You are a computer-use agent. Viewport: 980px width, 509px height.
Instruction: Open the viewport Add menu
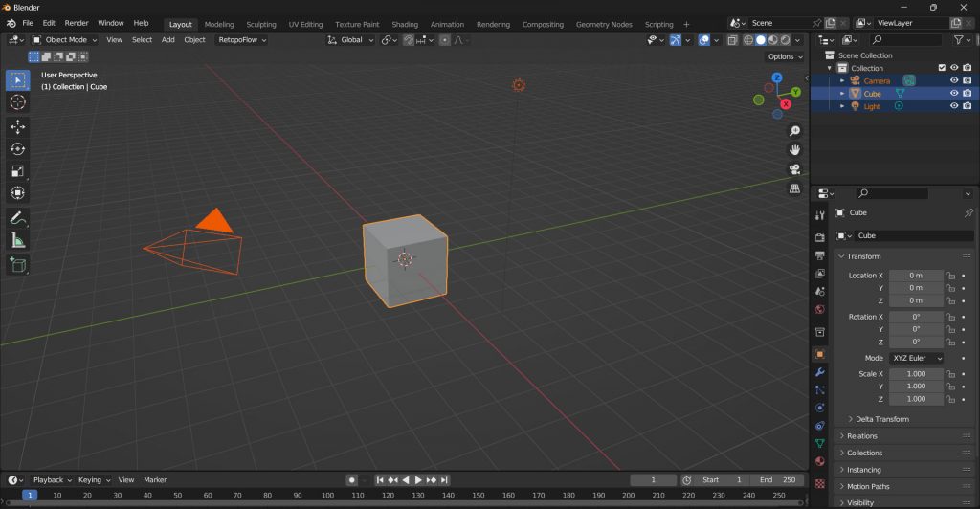(168, 40)
